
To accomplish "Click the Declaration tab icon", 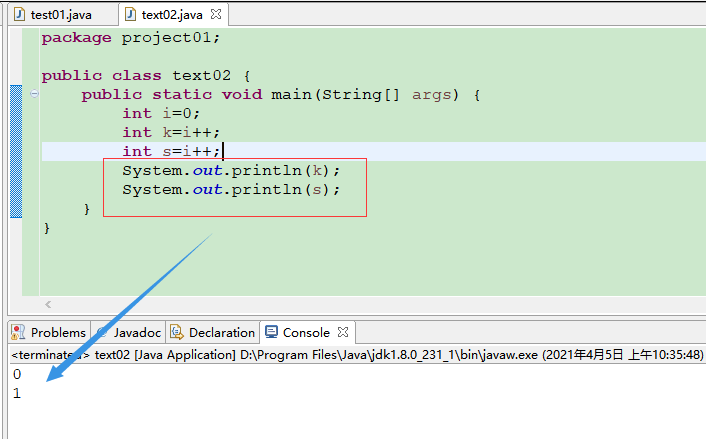I will pyautogui.click(x=177, y=332).
